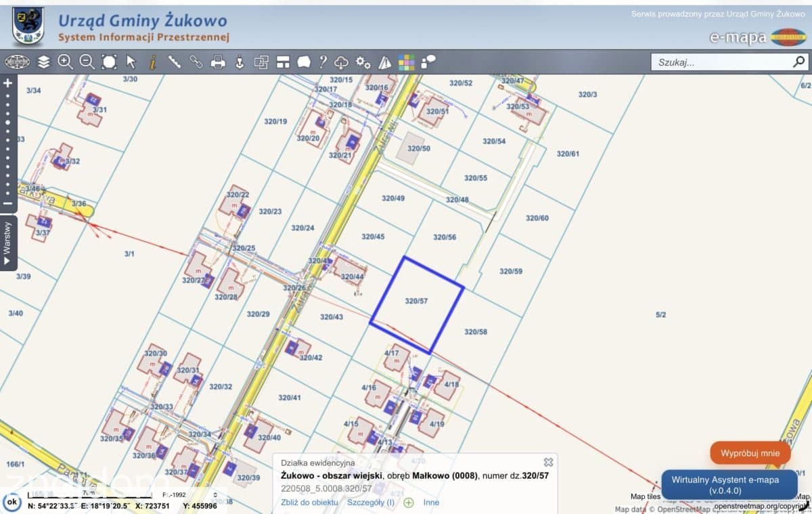Image resolution: width=812 pixels, height=514 pixels.
Task: Open the color grid palette icon
Action: pyautogui.click(x=407, y=62)
